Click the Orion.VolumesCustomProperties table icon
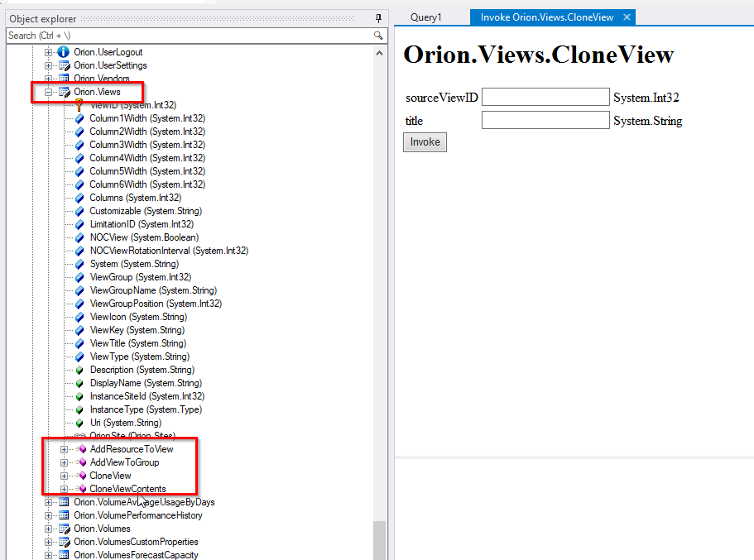 (x=64, y=542)
